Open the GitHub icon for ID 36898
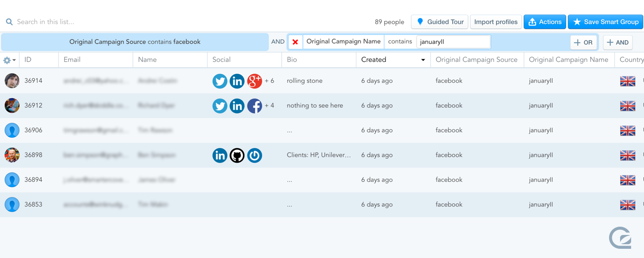644x258 pixels. pos(237,156)
